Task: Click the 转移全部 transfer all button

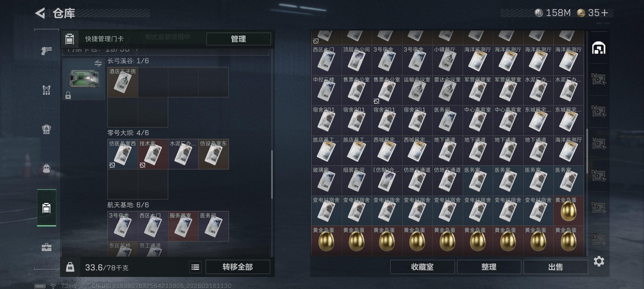Action: click(238, 267)
